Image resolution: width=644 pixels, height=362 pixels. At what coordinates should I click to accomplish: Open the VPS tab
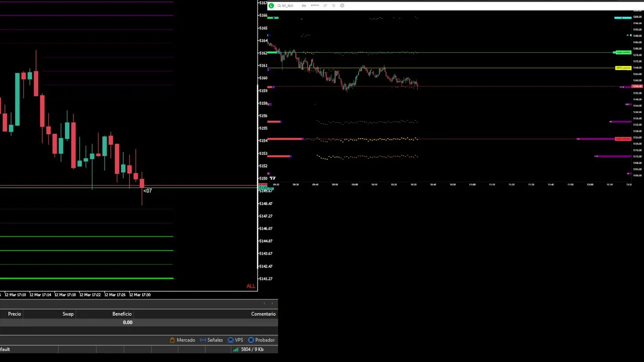coord(235,340)
